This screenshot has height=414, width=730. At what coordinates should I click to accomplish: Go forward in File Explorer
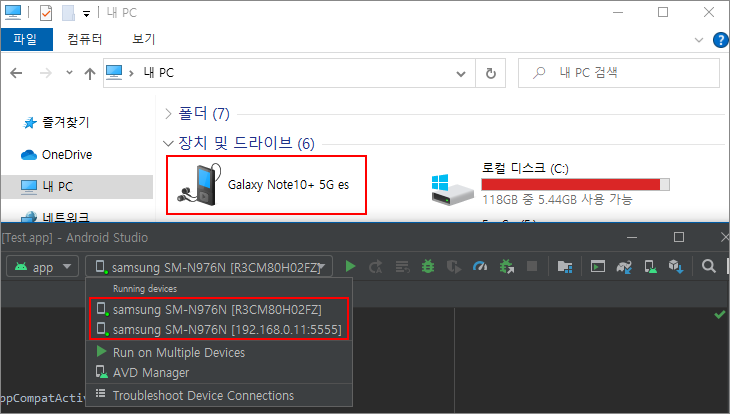coord(46,73)
